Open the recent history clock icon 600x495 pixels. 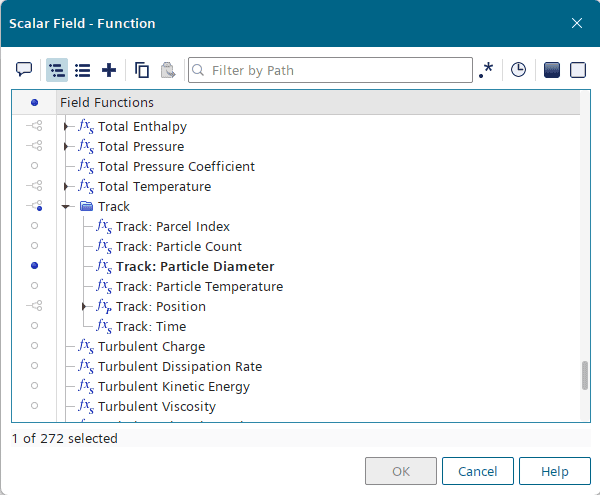pyautogui.click(x=518, y=70)
